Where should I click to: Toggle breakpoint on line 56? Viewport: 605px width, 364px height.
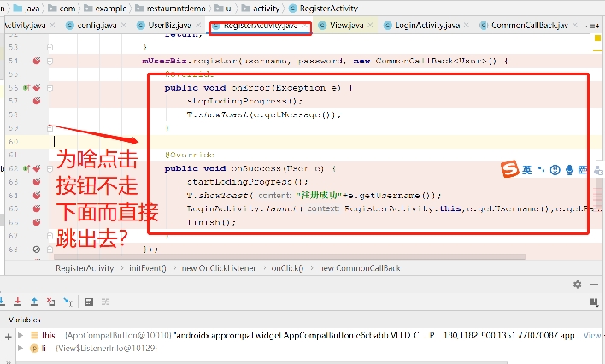pyautogui.click(x=37, y=88)
